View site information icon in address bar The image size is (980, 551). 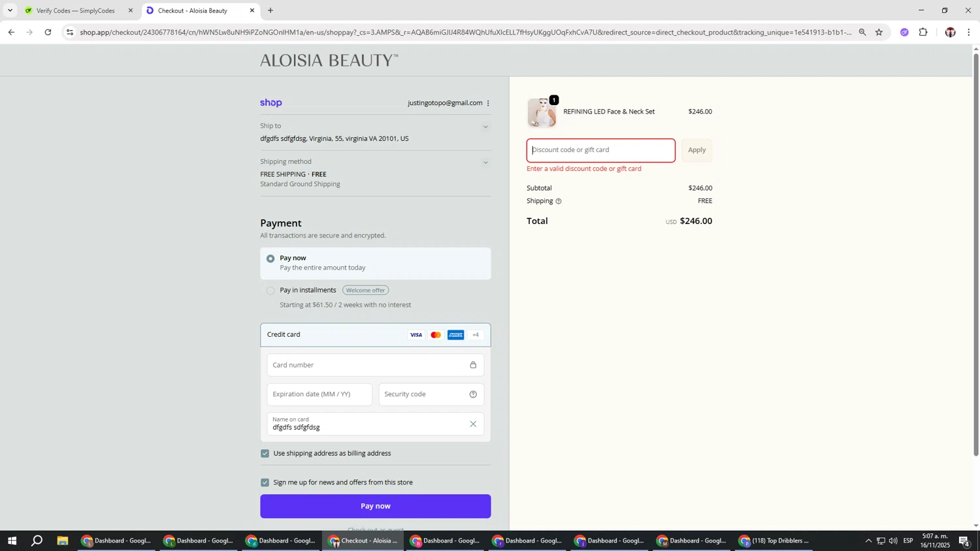point(70,32)
